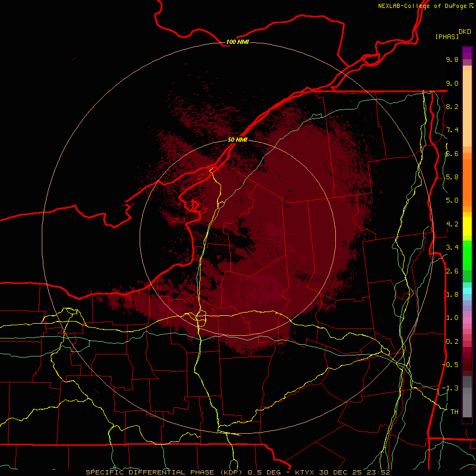Click the peach band of color bar
Screen dimensions: 476x476
click(x=467, y=108)
